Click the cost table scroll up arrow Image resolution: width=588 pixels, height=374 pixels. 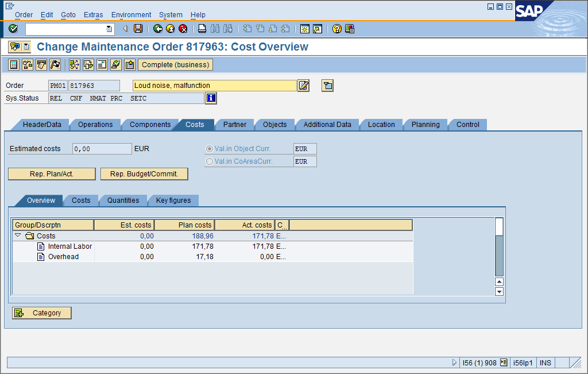pyautogui.click(x=499, y=282)
